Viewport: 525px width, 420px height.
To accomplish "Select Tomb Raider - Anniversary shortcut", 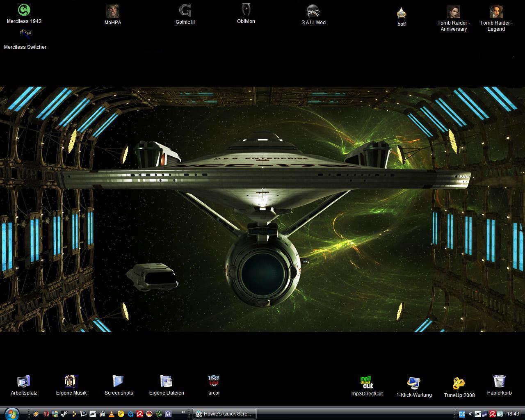I will pos(454,18).
